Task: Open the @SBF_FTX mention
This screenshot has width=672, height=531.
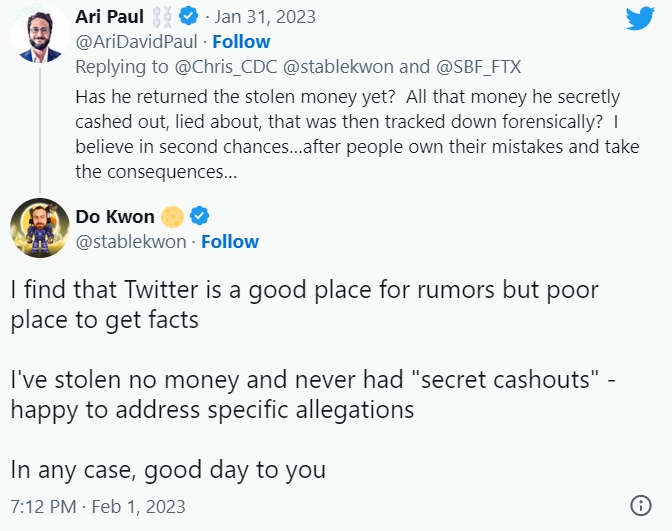Action: pyautogui.click(x=478, y=67)
